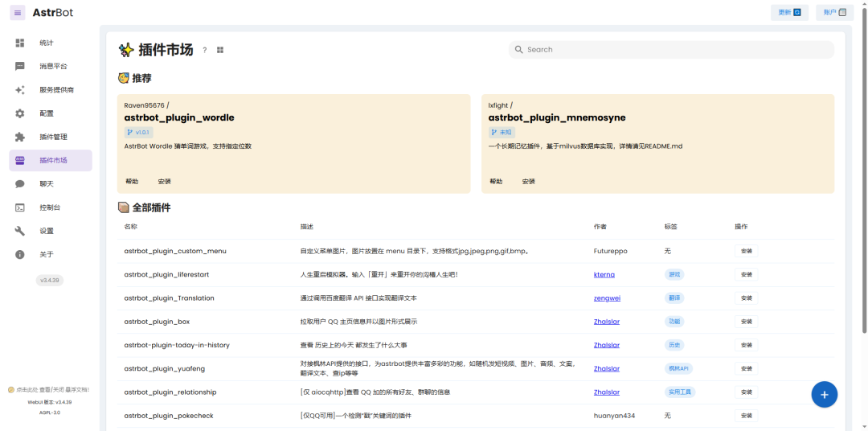Click the branch icon on 未知 tag
Screen dimensions: 868x431
click(x=493, y=133)
